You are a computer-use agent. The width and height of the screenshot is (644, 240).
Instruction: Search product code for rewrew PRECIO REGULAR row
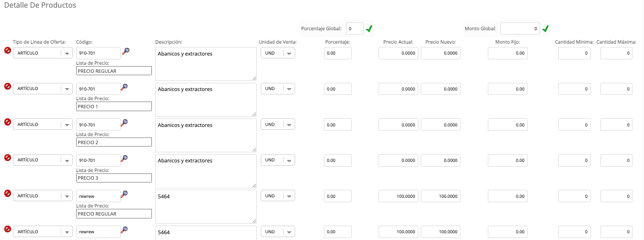125,194
